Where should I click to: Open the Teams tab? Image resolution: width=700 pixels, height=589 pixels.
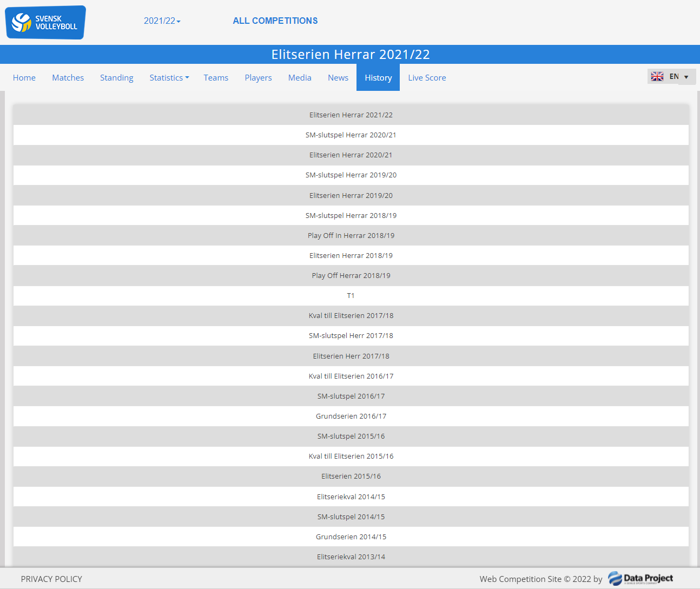[216, 77]
